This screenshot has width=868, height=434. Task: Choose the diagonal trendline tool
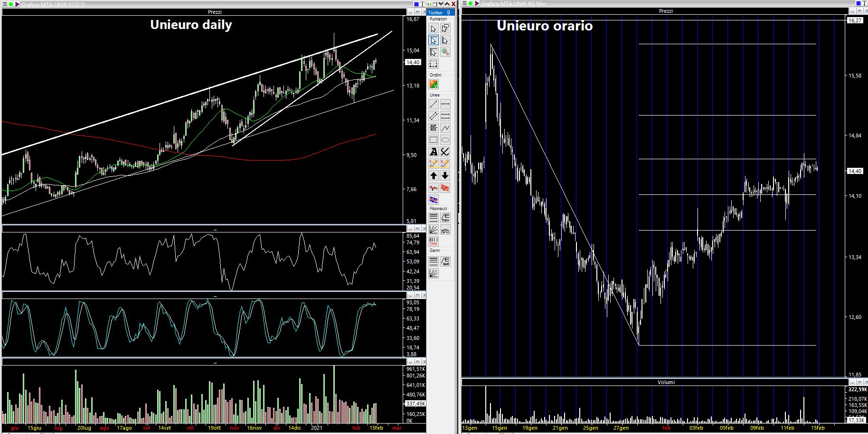(434, 104)
